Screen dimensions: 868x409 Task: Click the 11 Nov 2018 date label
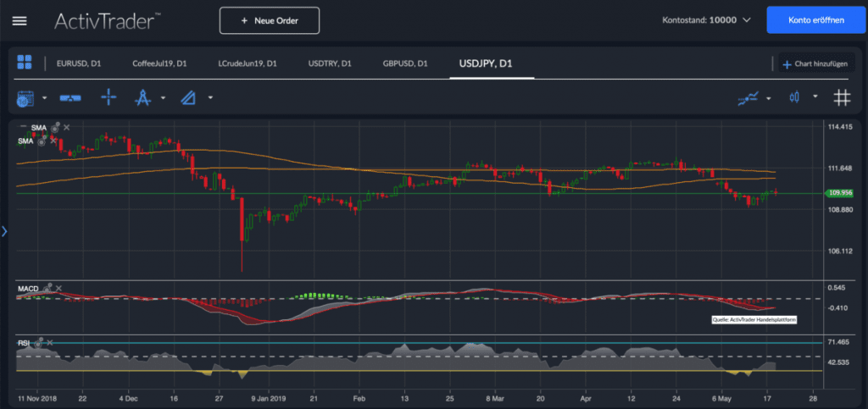pyautogui.click(x=36, y=398)
